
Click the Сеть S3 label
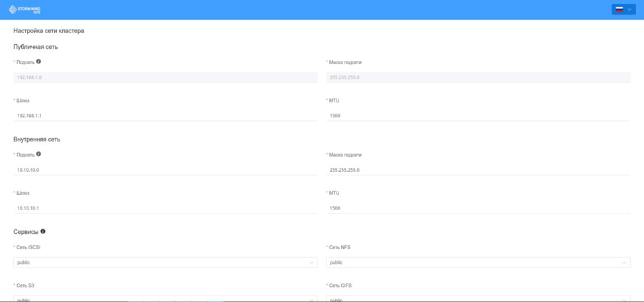coord(25,285)
